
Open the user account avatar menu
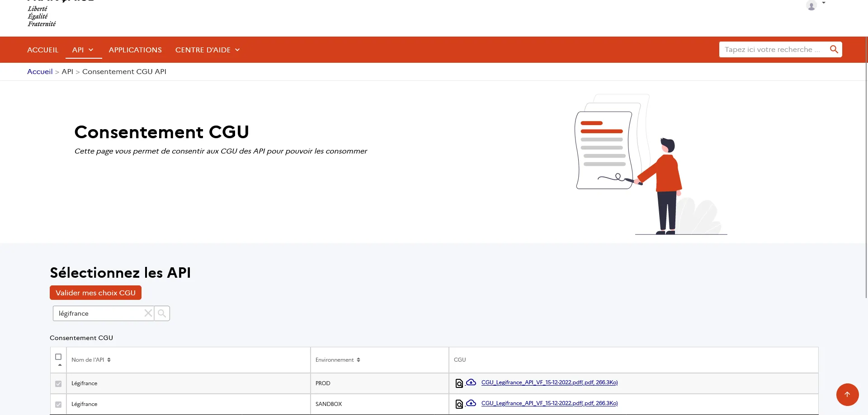811,5
